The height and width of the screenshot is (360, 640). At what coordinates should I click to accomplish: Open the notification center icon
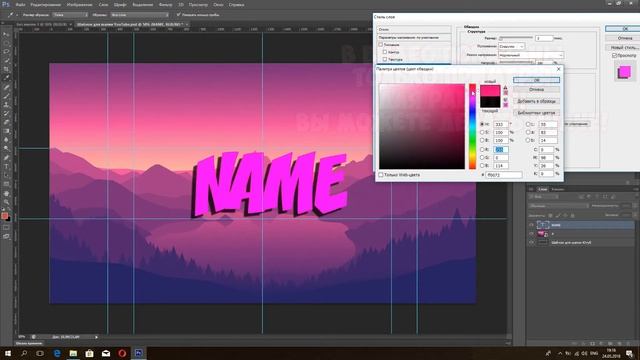629,353
